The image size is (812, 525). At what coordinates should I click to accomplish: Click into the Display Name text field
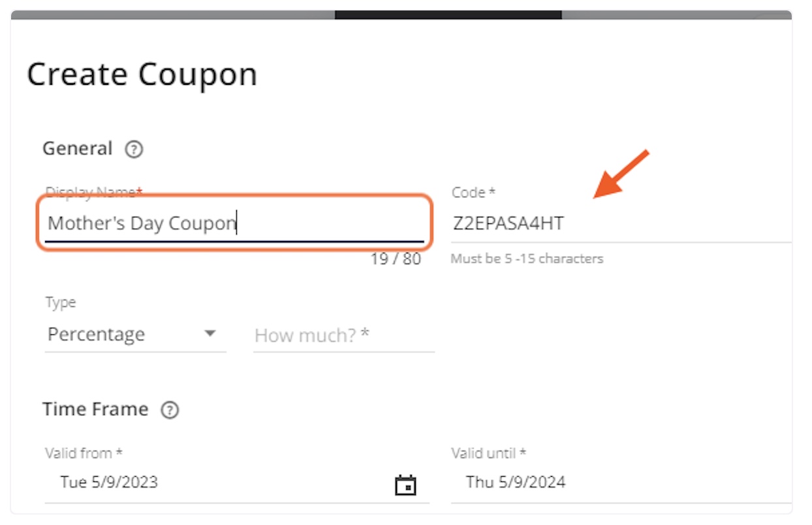pos(234,223)
